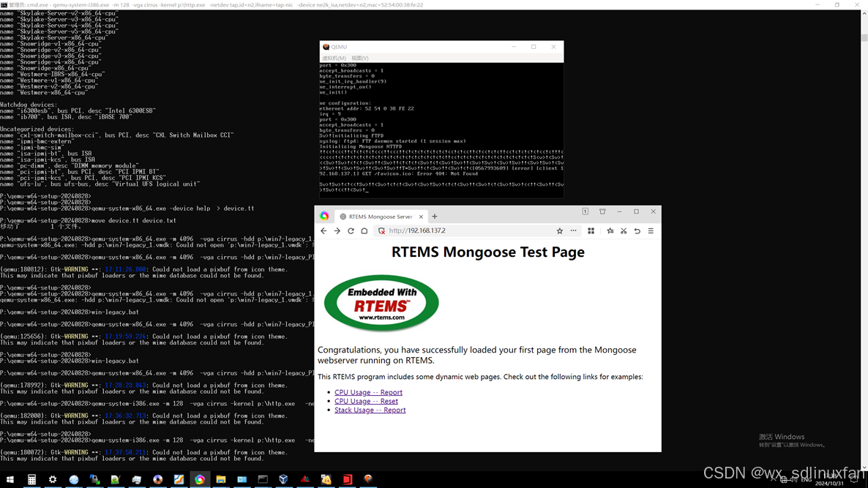Screen dimensions: 868x488
Task: Open the address bar three-dots menu
Action: point(574,230)
